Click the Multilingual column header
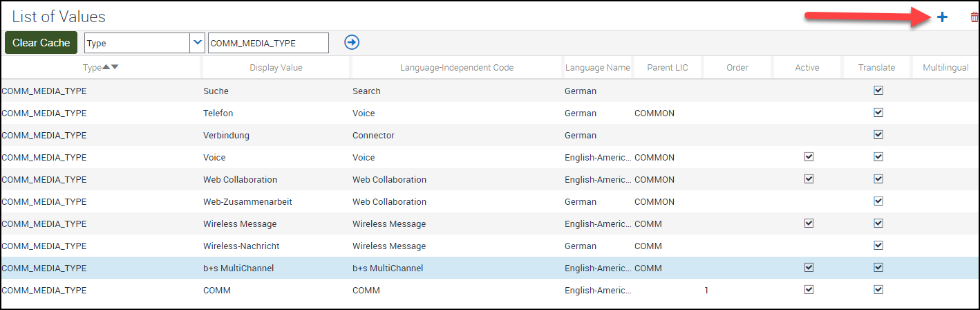 pyautogui.click(x=945, y=68)
